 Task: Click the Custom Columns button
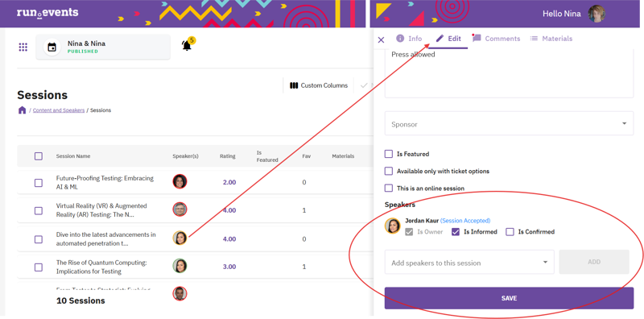319,85
